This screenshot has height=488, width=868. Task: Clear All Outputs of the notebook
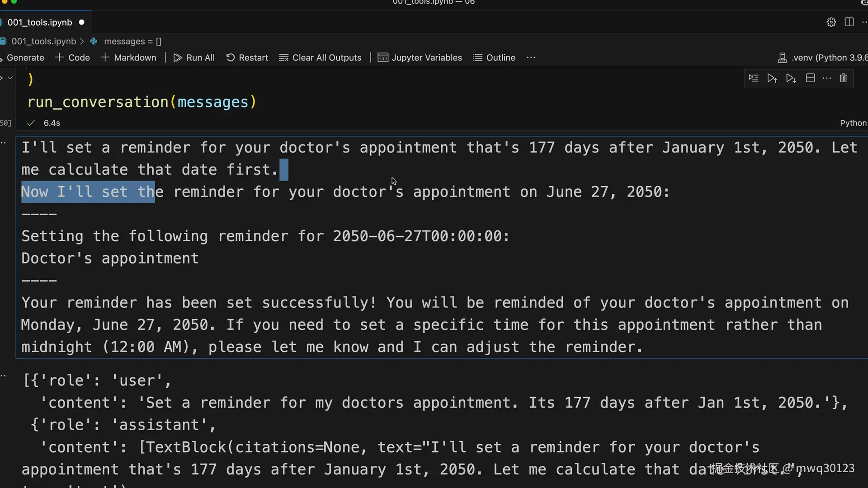[321, 57]
